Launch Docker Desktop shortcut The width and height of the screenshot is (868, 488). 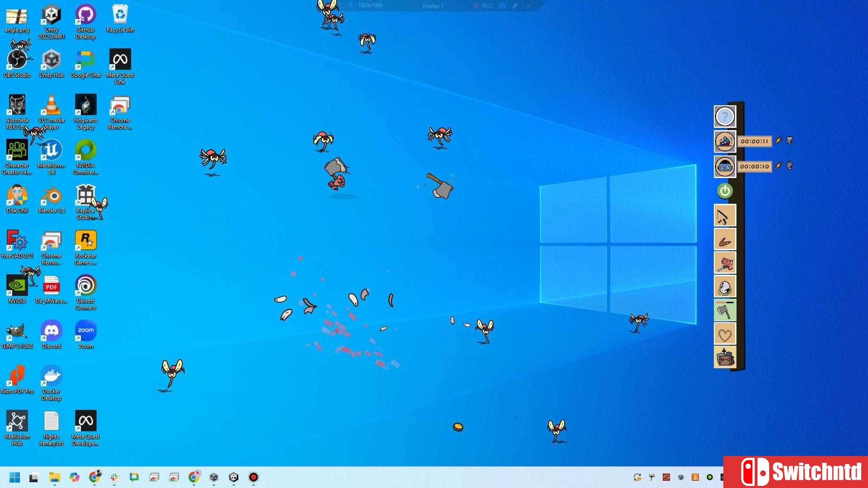point(51,383)
